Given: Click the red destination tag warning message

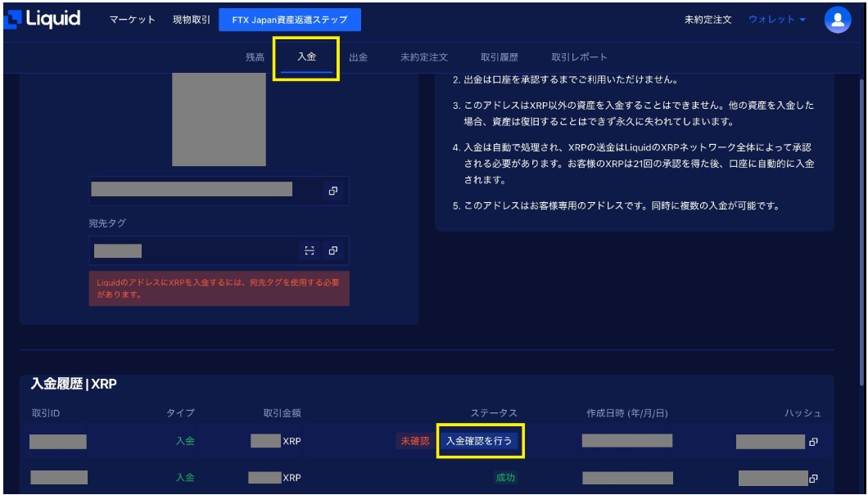Looking at the screenshot, I should (219, 289).
